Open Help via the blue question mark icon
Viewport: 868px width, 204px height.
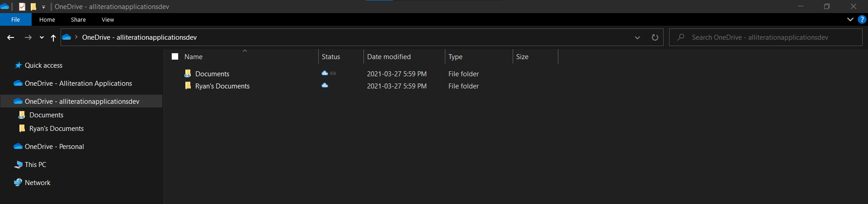tap(862, 19)
